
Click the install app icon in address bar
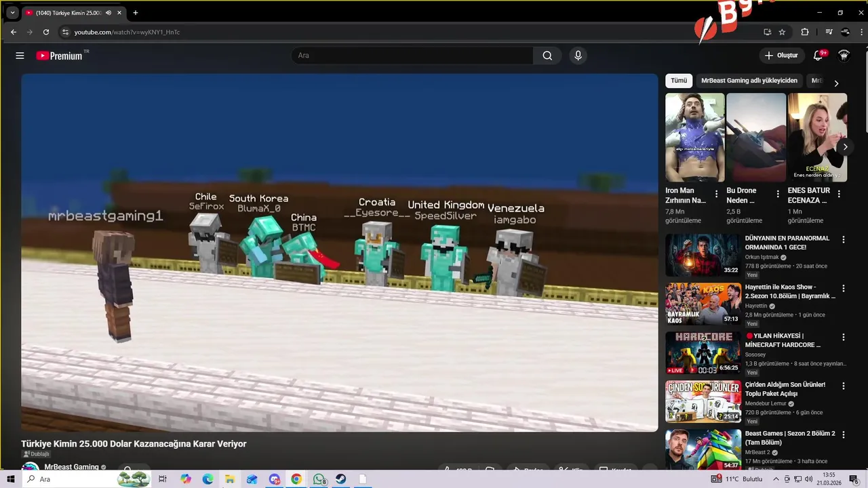coord(767,32)
